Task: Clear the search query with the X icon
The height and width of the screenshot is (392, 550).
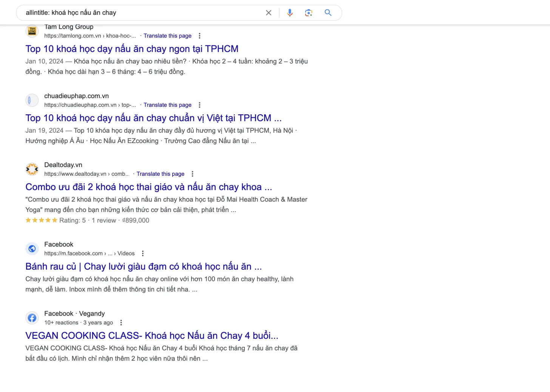Action: point(268,12)
